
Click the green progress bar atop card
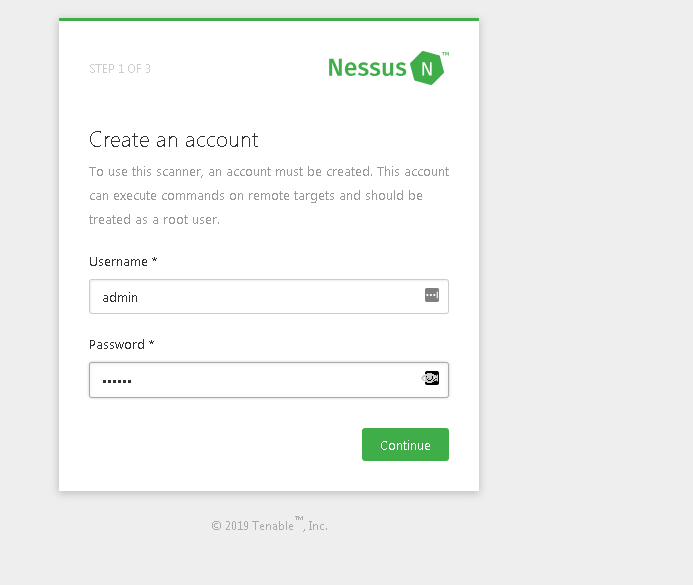click(x=268, y=19)
